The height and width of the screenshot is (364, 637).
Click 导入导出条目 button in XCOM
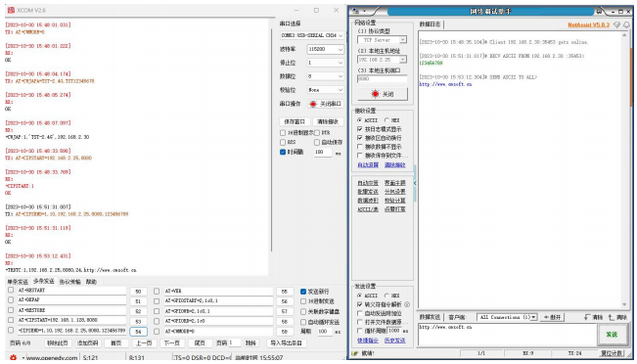[x=286, y=342]
